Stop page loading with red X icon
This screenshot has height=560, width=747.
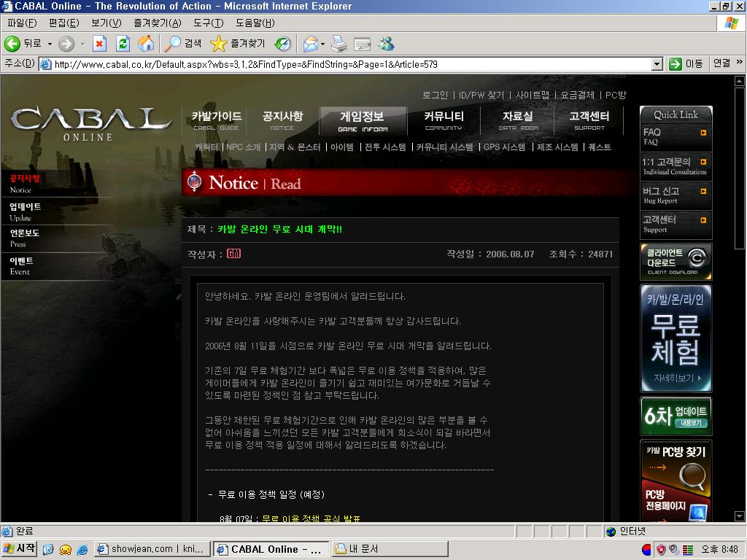coord(99,44)
